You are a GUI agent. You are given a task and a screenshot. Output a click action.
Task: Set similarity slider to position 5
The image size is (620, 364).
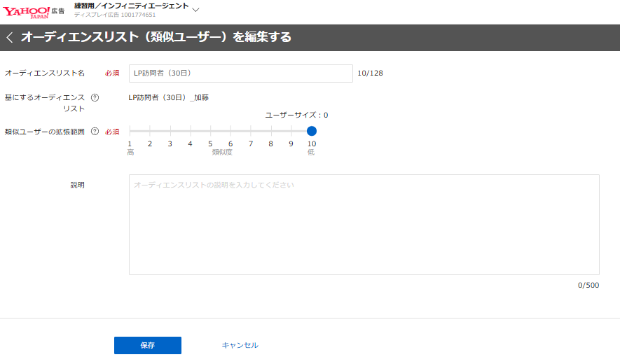[x=210, y=131]
